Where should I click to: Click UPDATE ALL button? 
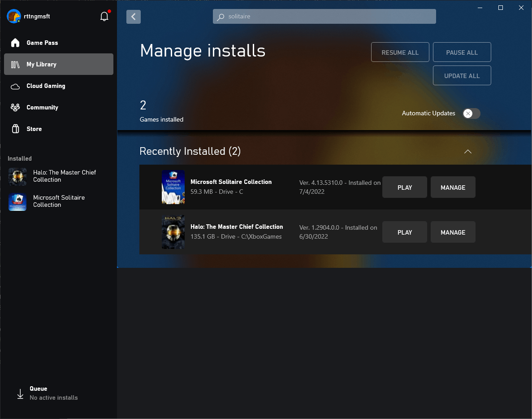[462, 75]
